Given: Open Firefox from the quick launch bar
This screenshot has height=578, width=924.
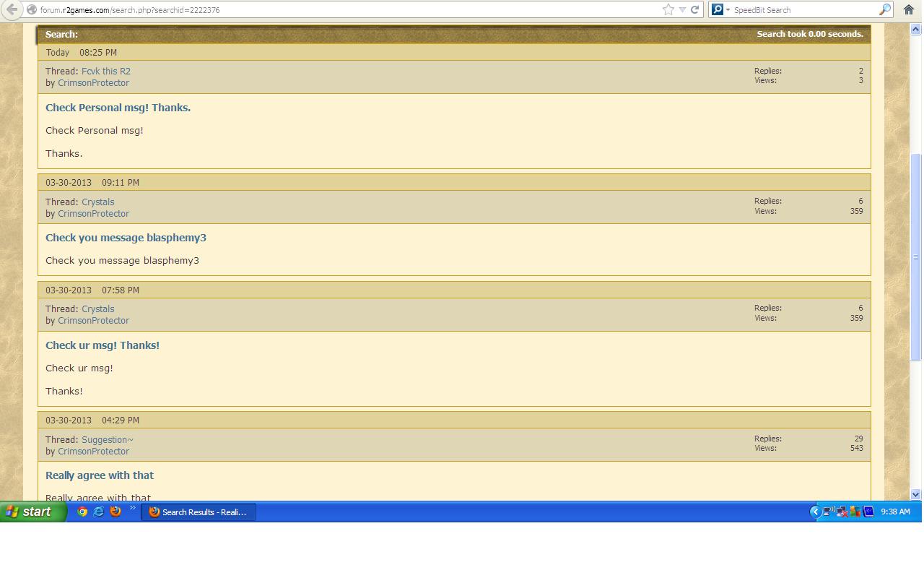Looking at the screenshot, I should coord(115,512).
